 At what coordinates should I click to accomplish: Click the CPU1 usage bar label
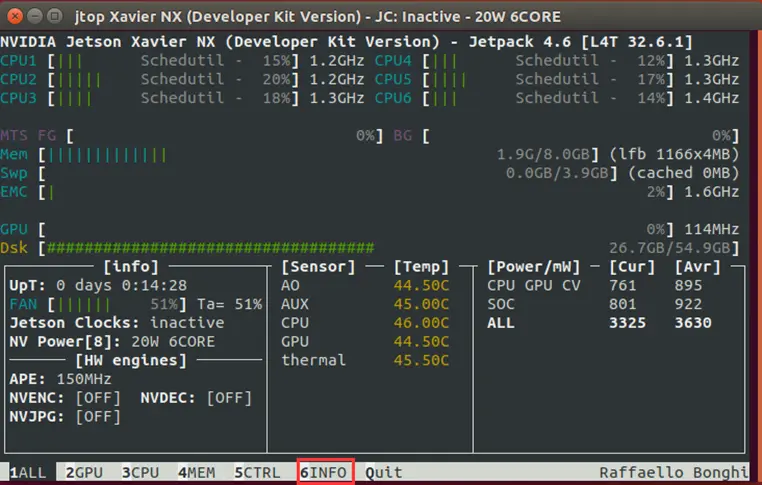pyautogui.click(x=18, y=61)
